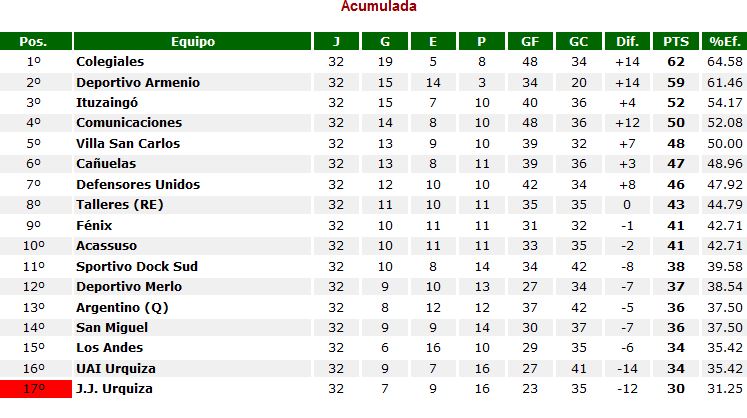Viewport: 747px width, 418px height.
Task: Click the Sportivo Dock Sud team name
Action: pyautogui.click(x=137, y=266)
